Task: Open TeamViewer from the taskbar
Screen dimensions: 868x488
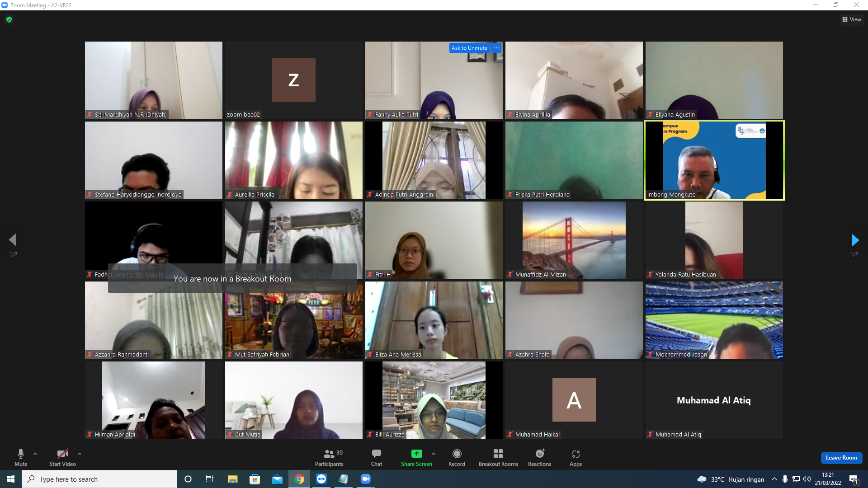Action: click(x=321, y=479)
